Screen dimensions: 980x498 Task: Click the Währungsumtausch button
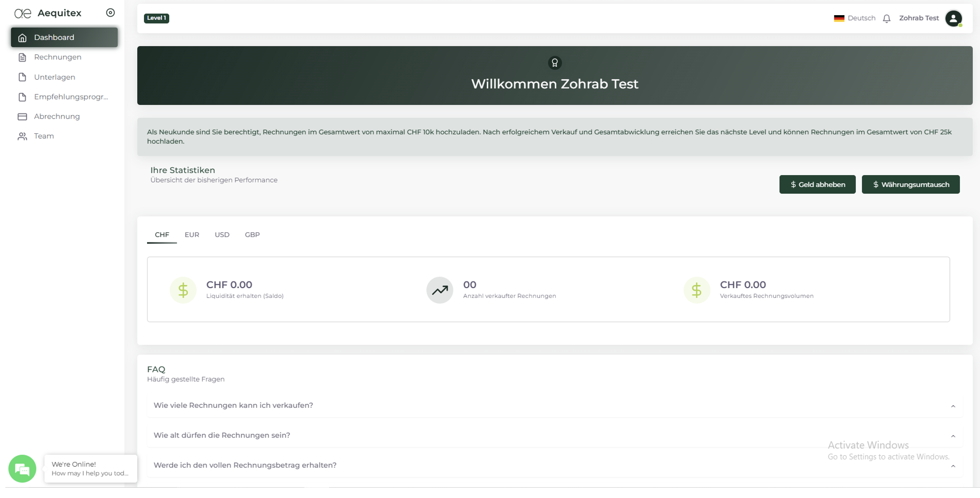coord(910,184)
